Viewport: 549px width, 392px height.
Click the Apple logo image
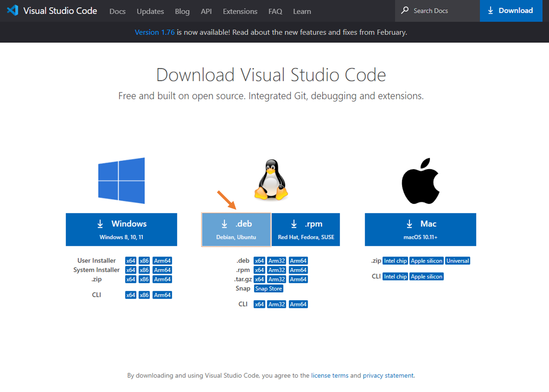coord(420,181)
